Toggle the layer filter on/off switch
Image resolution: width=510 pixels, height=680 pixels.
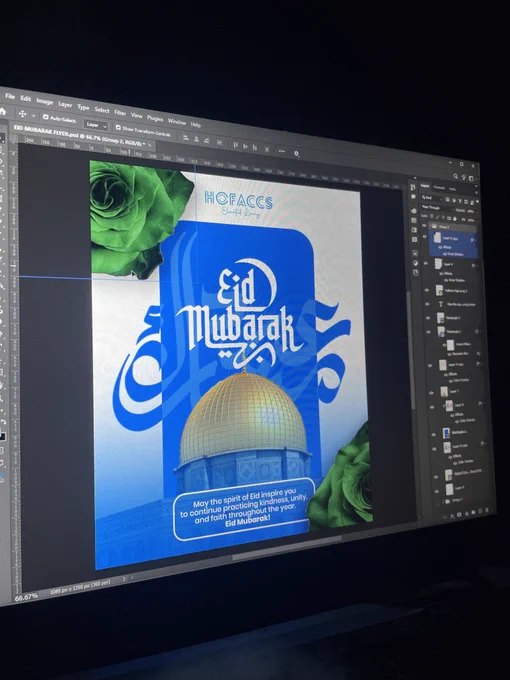[x=477, y=202]
